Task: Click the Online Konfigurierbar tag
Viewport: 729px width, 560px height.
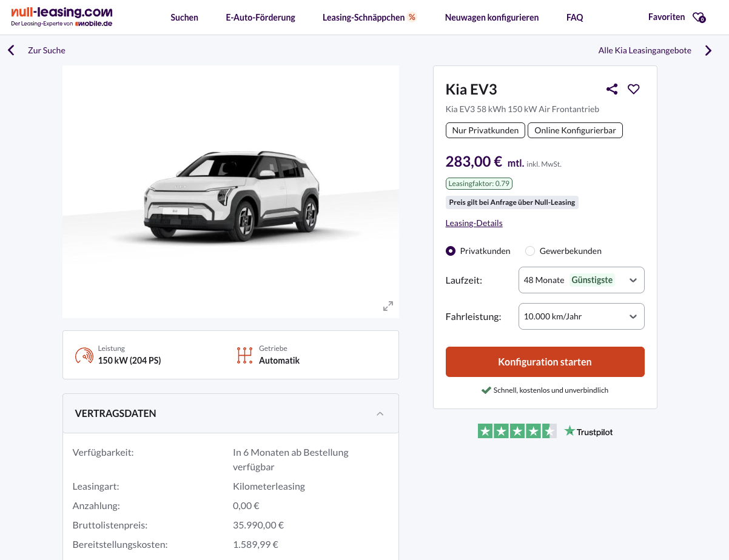Action: click(575, 130)
